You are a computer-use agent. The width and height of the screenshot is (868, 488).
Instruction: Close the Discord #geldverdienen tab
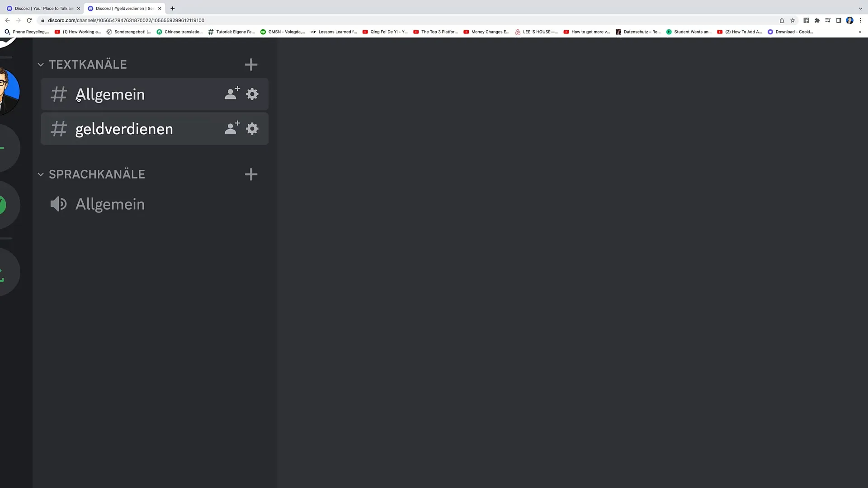(x=160, y=8)
